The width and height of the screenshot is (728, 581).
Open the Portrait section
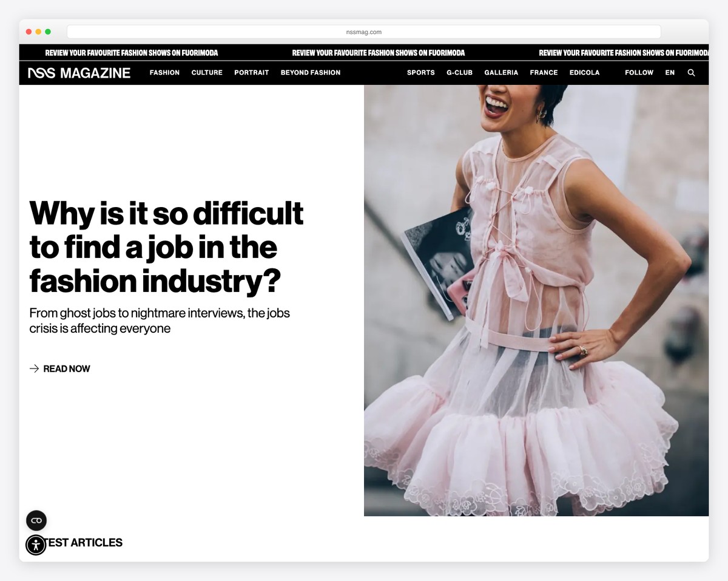251,73
